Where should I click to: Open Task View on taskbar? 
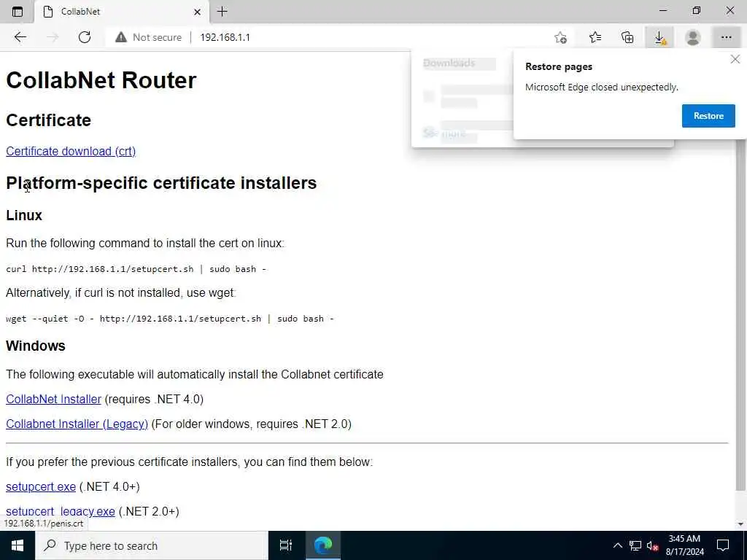[286, 545]
